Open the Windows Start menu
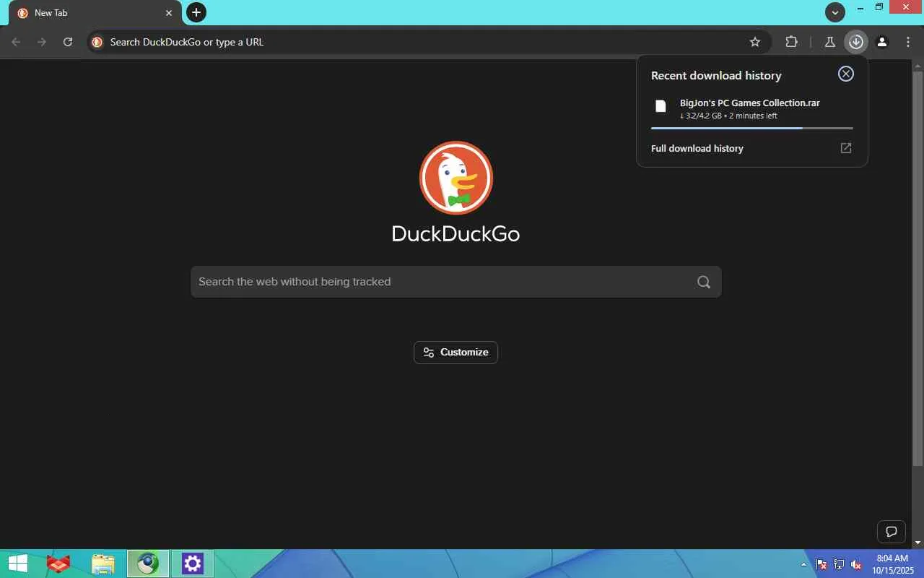 pos(17,564)
